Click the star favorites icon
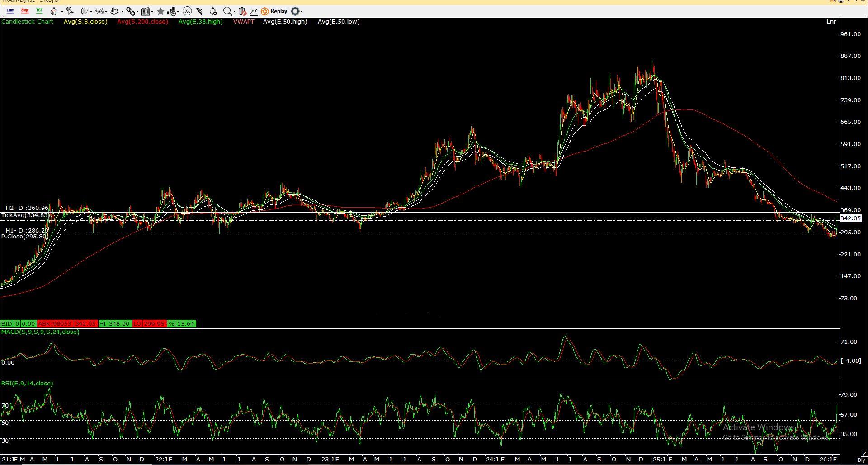The width and height of the screenshot is (868, 465). pos(160,11)
